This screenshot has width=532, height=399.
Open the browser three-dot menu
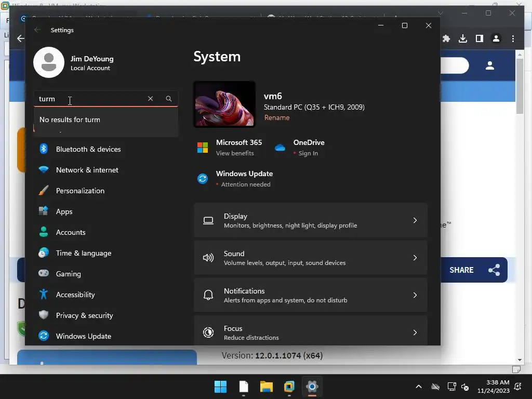click(x=513, y=38)
